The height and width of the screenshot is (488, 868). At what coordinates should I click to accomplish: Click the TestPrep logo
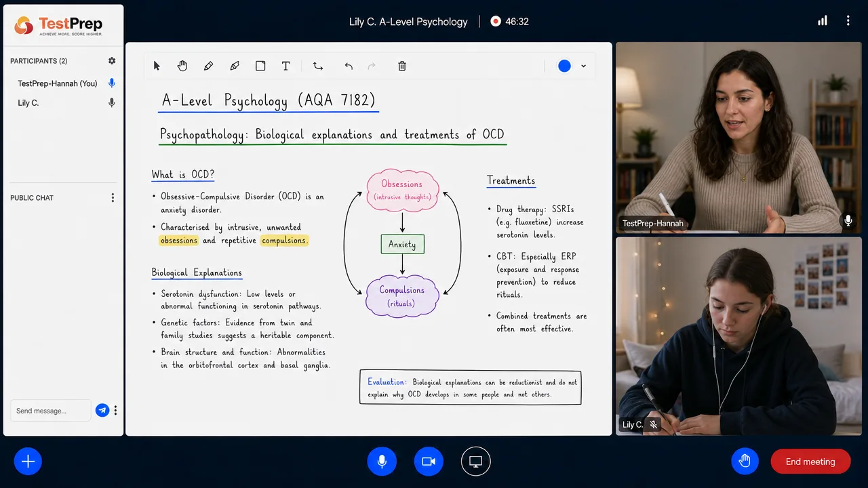58,26
